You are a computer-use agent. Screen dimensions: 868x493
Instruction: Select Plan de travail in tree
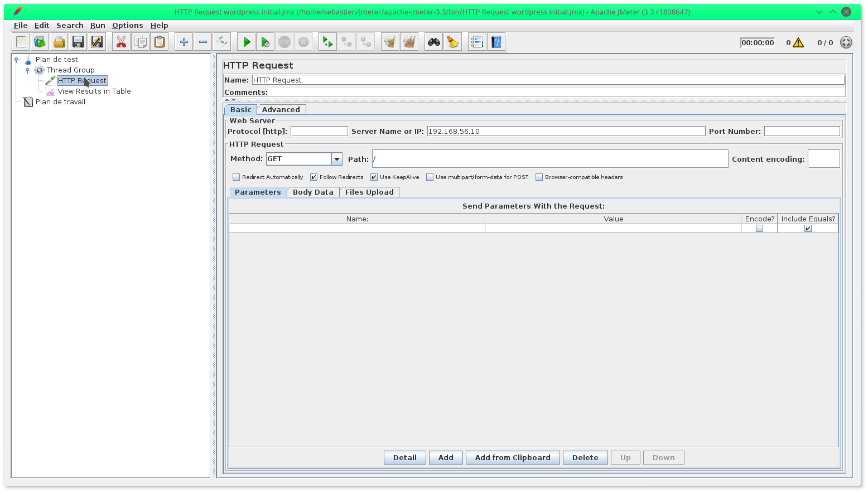[x=60, y=102]
